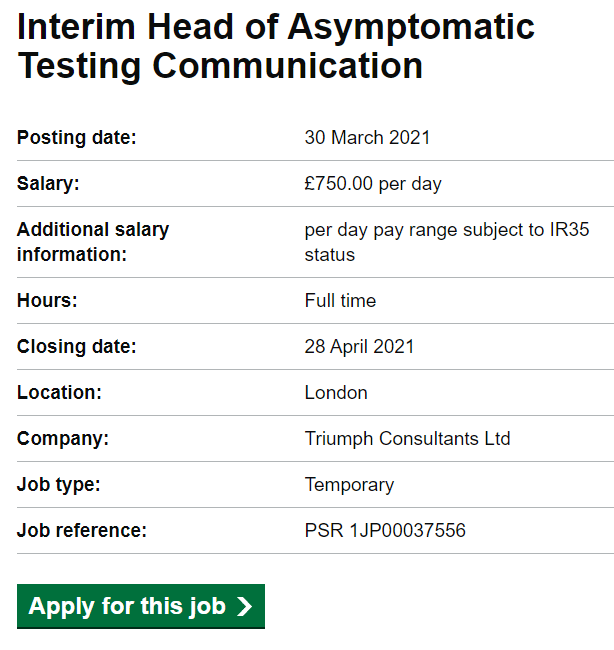The height and width of the screenshot is (650, 614).
Task: Click the Location label
Action: pos(59,393)
